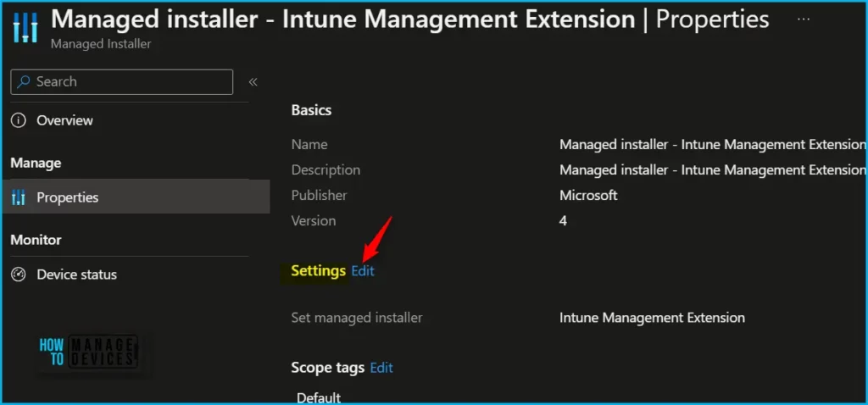The width and height of the screenshot is (868, 405).
Task: Edit the Scope tags section
Action: (381, 368)
